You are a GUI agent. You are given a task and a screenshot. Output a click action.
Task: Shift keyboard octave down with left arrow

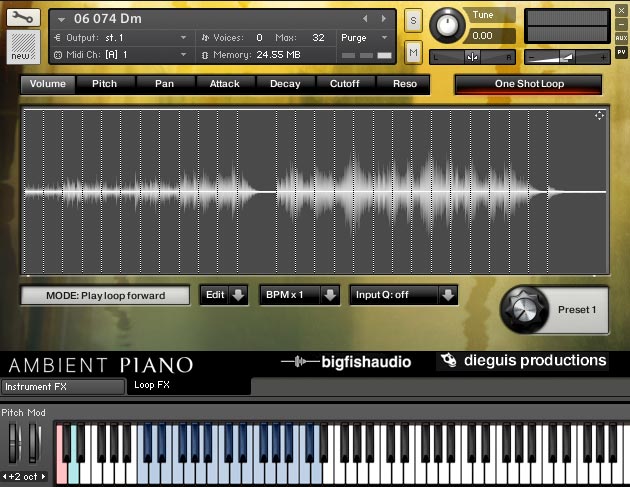coord(4,477)
